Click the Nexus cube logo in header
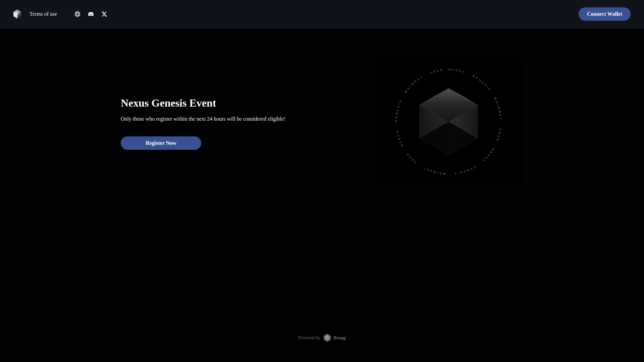This screenshot has width=644, height=362. (17, 14)
